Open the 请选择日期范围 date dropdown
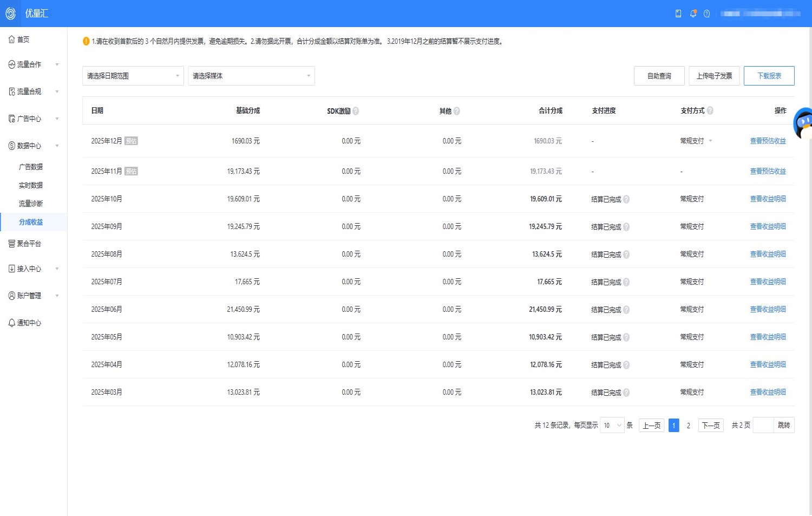 (x=133, y=76)
